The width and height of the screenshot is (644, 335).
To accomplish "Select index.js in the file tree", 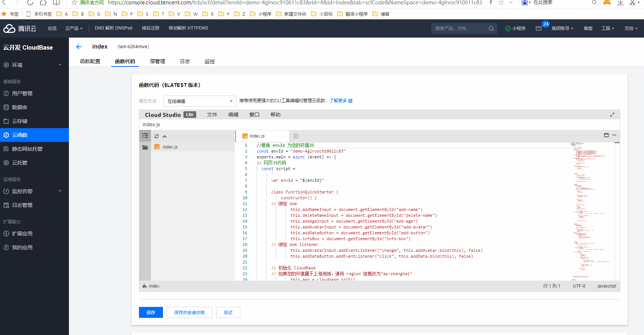I will [193, 147].
